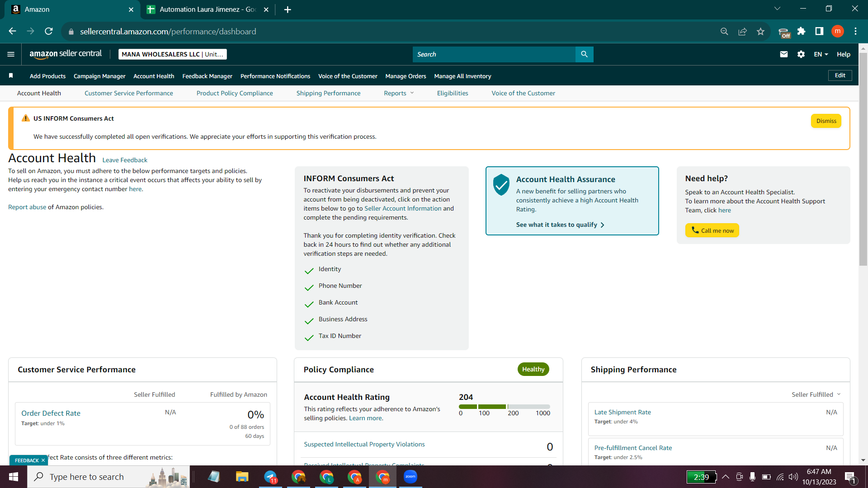868x488 pixels.
Task: Reload the current page
Action: point(49,31)
